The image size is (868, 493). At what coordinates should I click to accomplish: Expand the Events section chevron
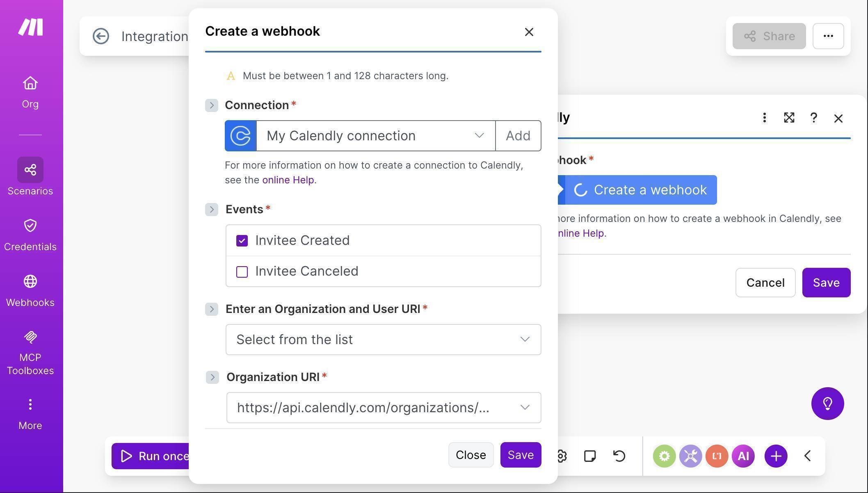pyautogui.click(x=212, y=209)
